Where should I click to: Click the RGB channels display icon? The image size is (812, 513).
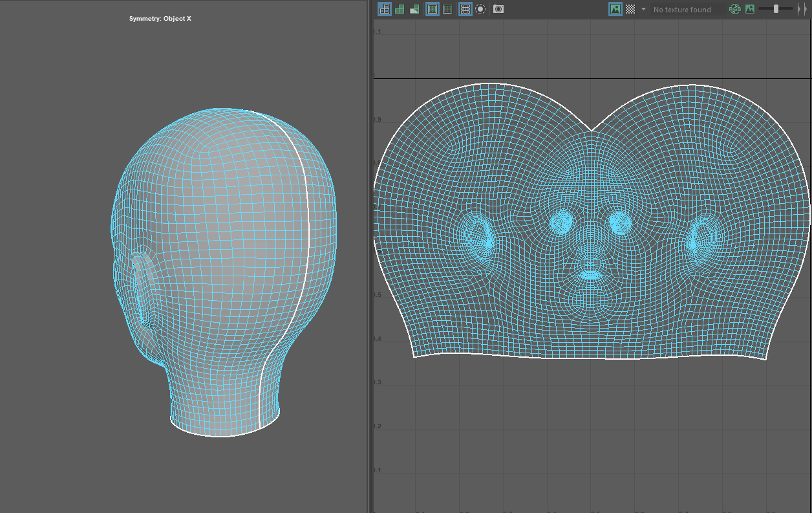tap(734, 9)
